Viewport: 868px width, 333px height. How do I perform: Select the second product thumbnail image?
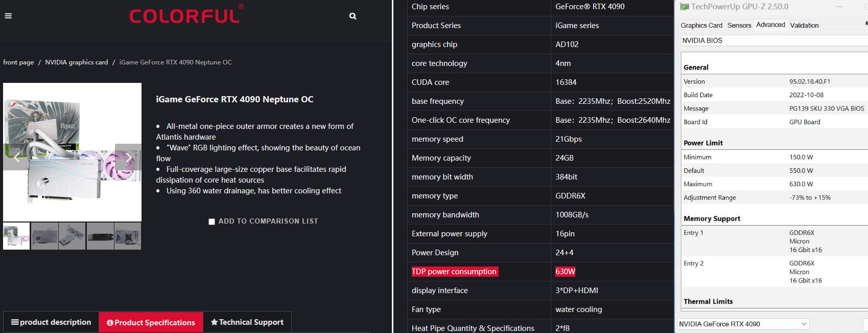(x=44, y=236)
